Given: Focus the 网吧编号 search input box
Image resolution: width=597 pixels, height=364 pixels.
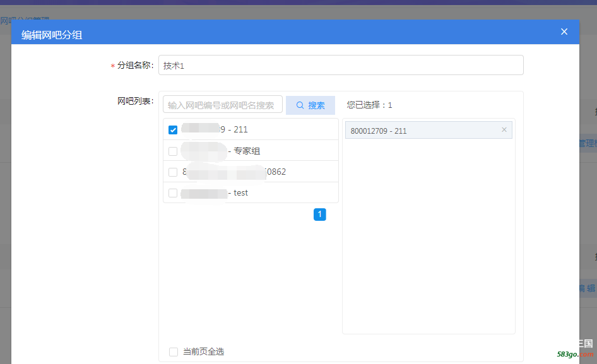Looking at the screenshot, I should pyautogui.click(x=223, y=105).
